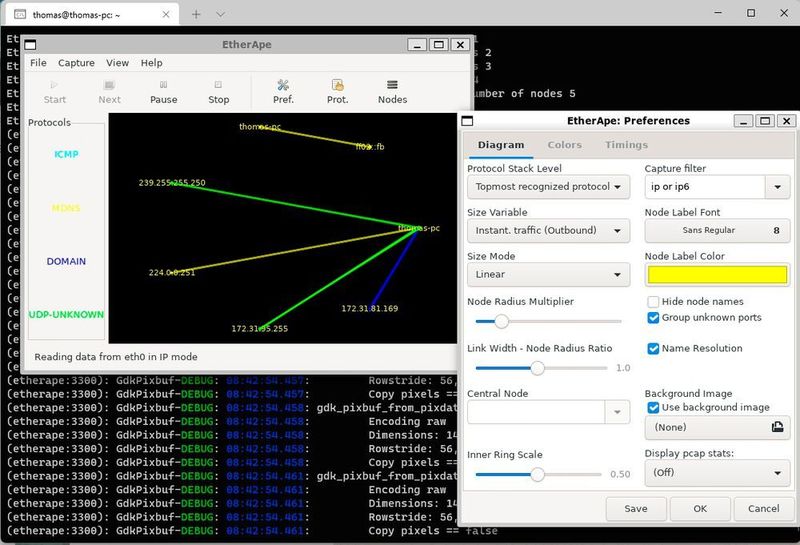Image resolution: width=800 pixels, height=545 pixels.
Task: Close the EtherApe main window
Action: 460,44
